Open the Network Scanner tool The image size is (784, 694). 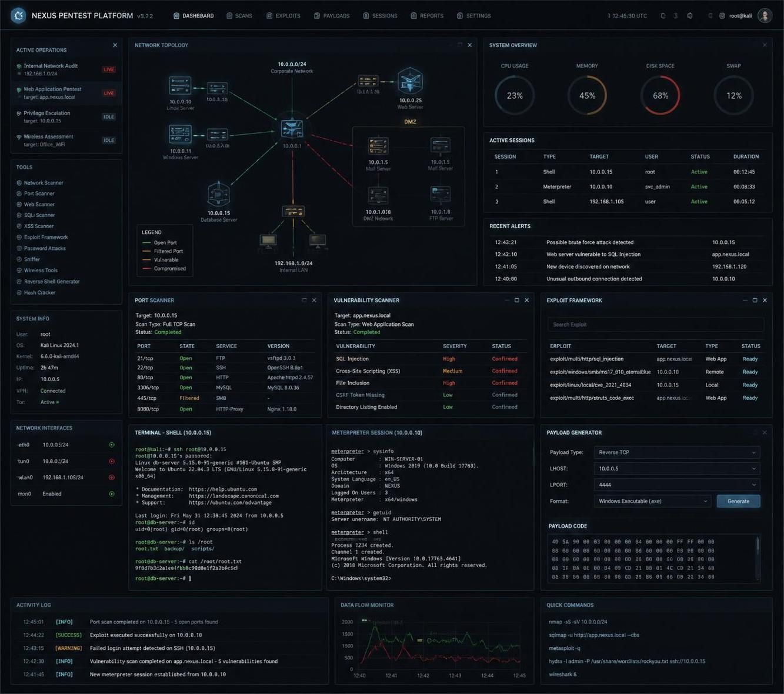pos(43,183)
